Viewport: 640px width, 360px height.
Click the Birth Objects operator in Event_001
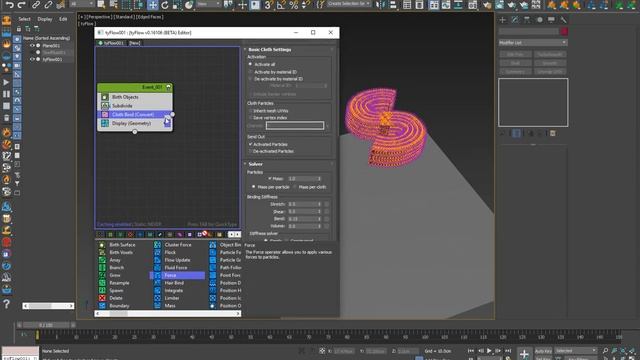pyautogui.click(x=135, y=97)
